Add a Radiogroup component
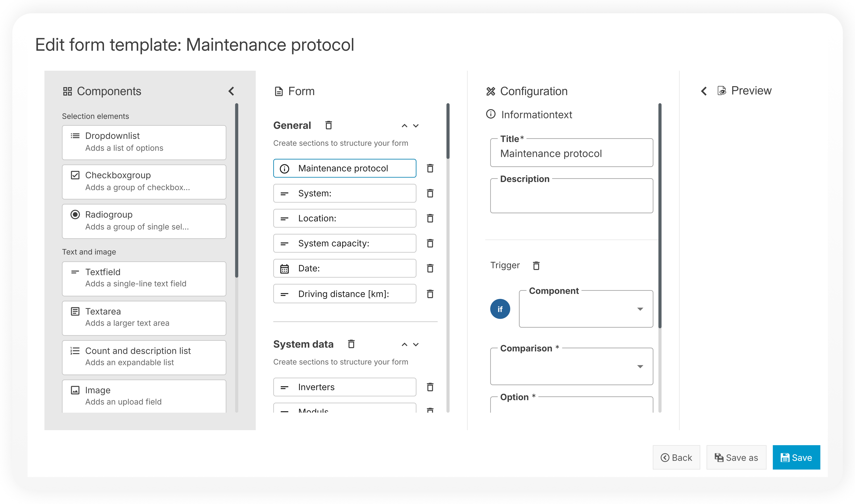Image resolution: width=855 pixels, height=504 pixels. (144, 221)
